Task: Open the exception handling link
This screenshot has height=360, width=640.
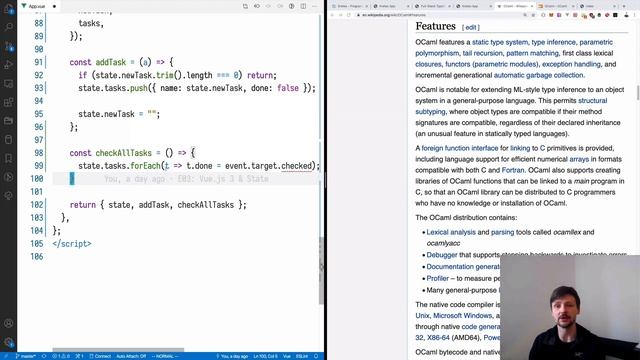Action: [x=571, y=64]
